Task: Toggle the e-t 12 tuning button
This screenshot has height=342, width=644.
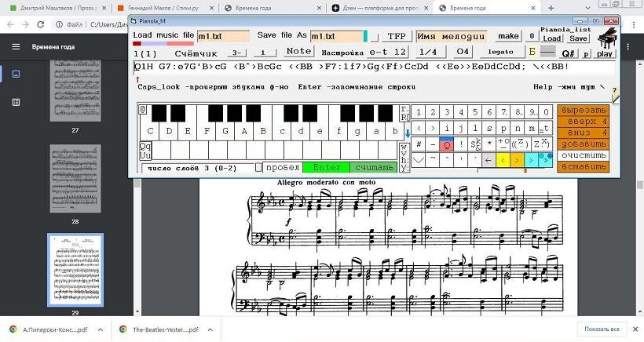Action: [387, 52]
